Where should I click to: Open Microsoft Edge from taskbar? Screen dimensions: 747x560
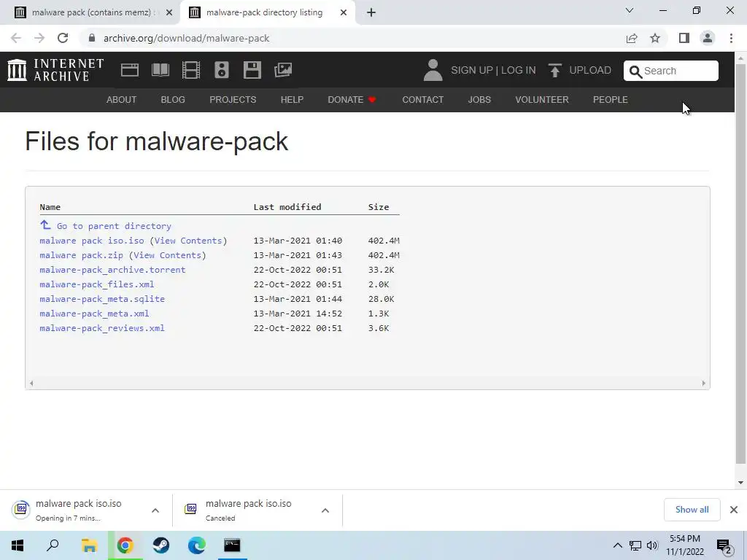(x=196, y=545)
